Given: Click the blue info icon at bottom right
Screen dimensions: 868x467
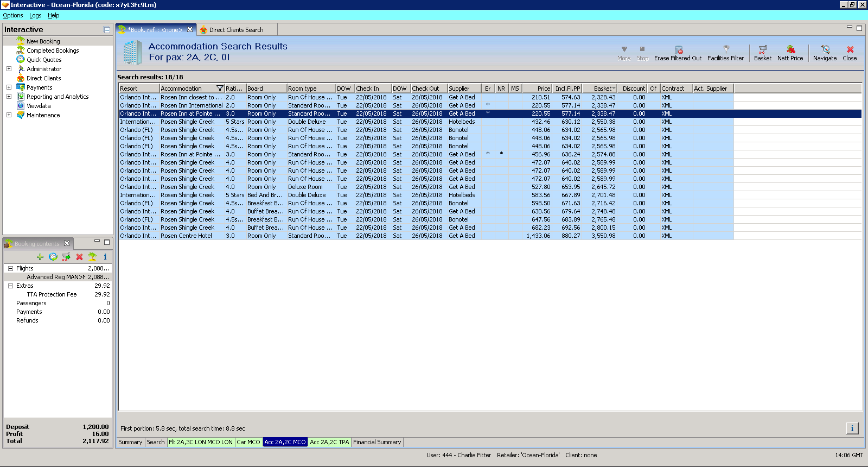Looking at the screenshot, I should pyautogui.click(x=852, y=428).
